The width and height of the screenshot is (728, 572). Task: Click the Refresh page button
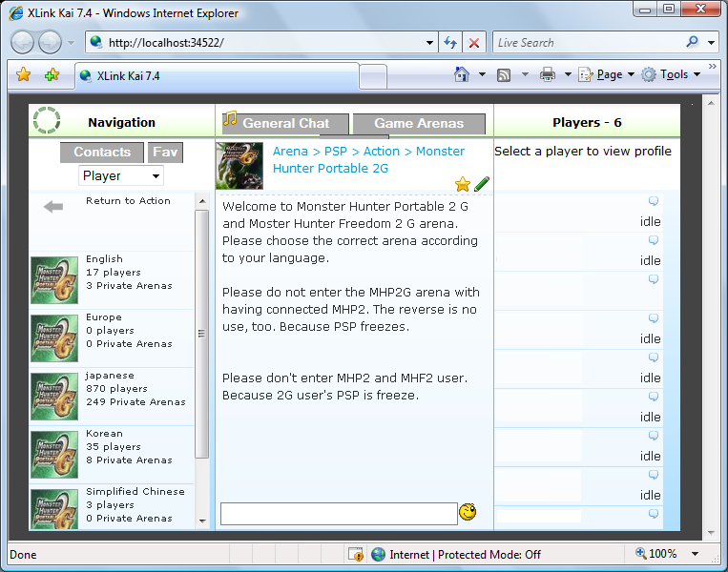pyautogui.click(x=450, y=43)
